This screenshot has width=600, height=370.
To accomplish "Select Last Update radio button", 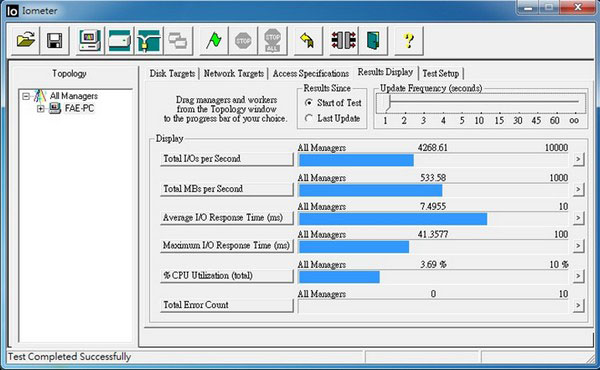I will pyautogui.click(x=308, y=118).
